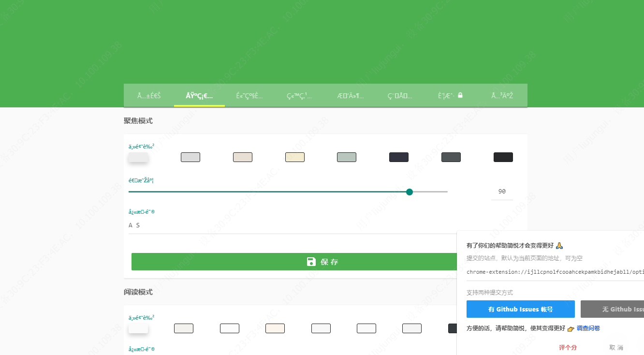Open the 调查问卷 survey link
Viewport: 644px width, 355px height.
coord(588,328)
